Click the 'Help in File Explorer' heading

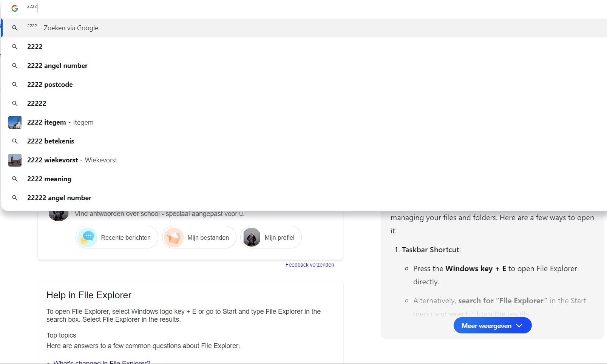point(89,295)
